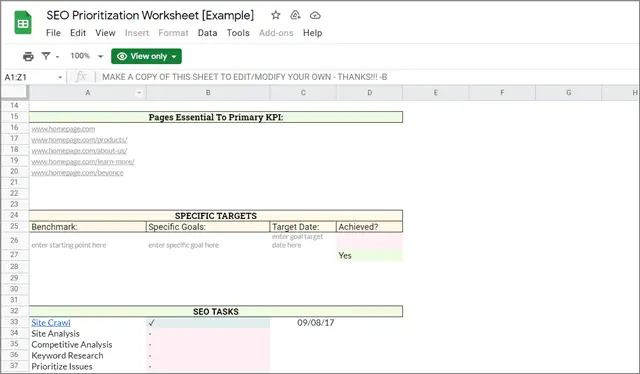640x374 pixels.
Task: Click the pink Achieved cell in row 26
Action: click(370, 241)
